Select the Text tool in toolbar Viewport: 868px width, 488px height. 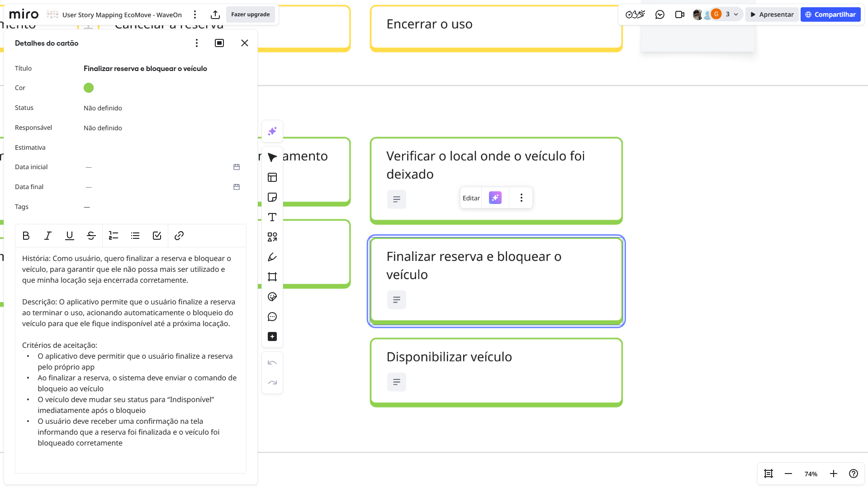tap(272, 217)
